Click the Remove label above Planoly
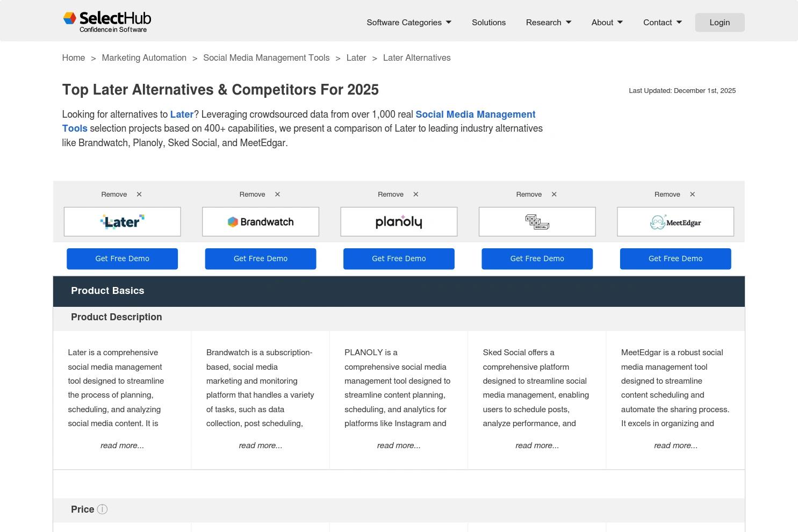 [x=391, y=195]
